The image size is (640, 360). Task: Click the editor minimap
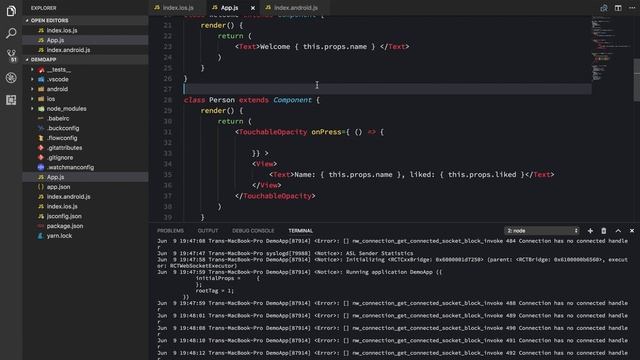[611, 49]
